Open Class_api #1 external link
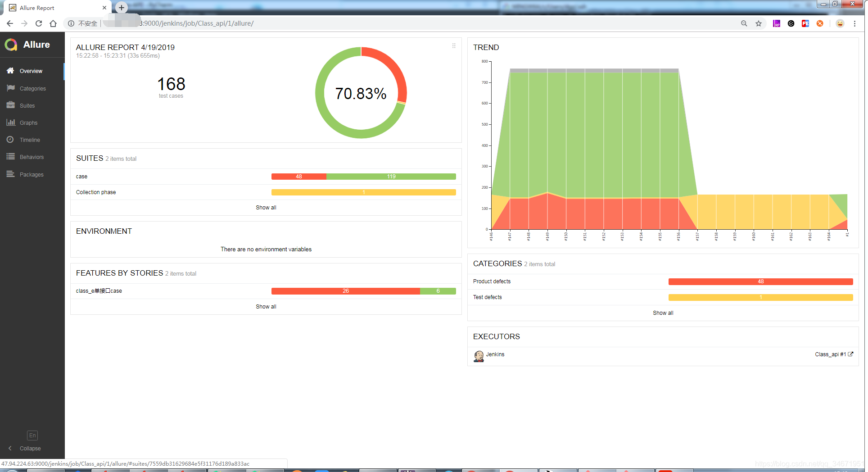Screen dimensions: 868x472 834,354
